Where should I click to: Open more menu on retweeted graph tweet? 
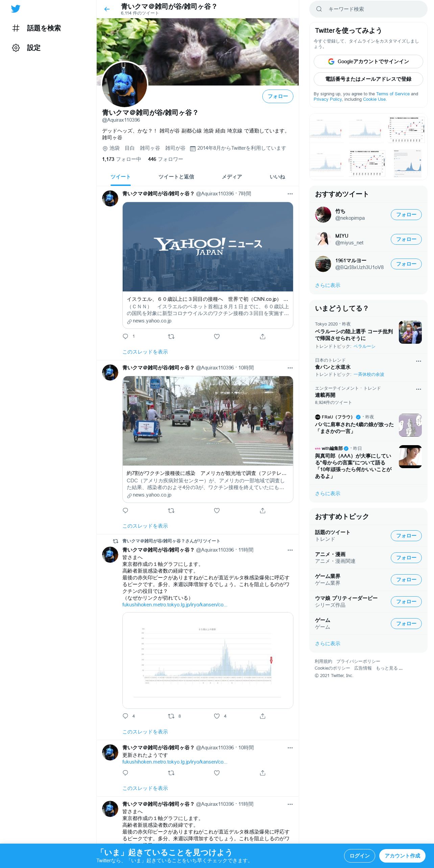(290, 550)
